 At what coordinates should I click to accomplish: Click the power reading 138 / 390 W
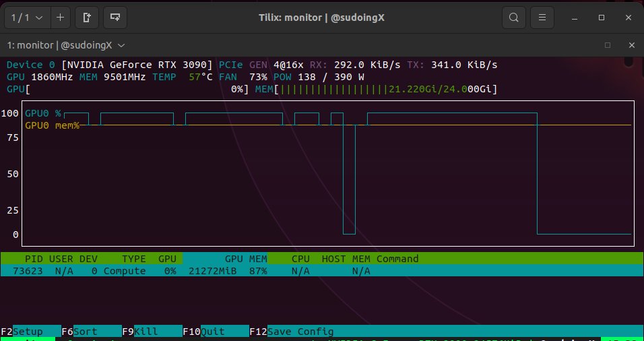[331, 77]
